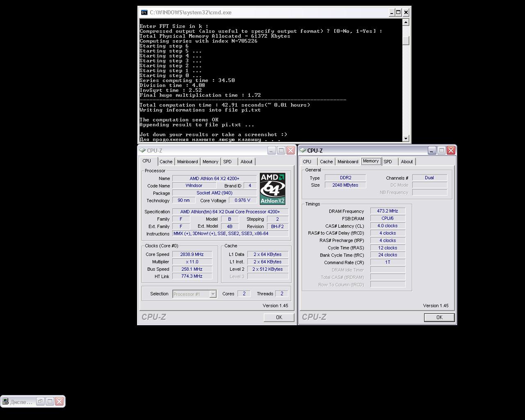Click OK in the right CPU-Z memory window
Screen dimensions: 525x420
[439, 317]
